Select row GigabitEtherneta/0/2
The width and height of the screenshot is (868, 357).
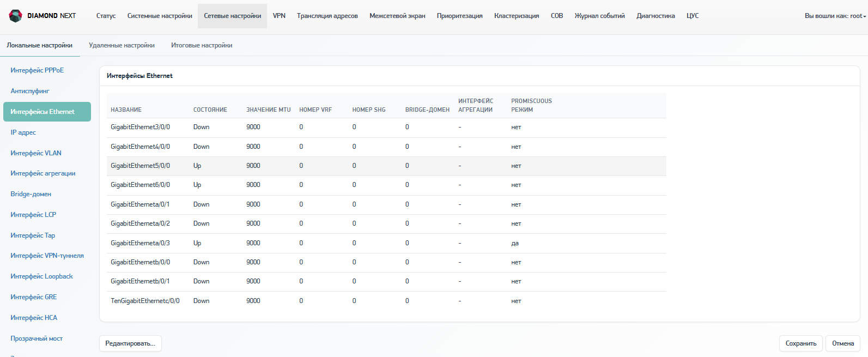[x=386, y=224]
